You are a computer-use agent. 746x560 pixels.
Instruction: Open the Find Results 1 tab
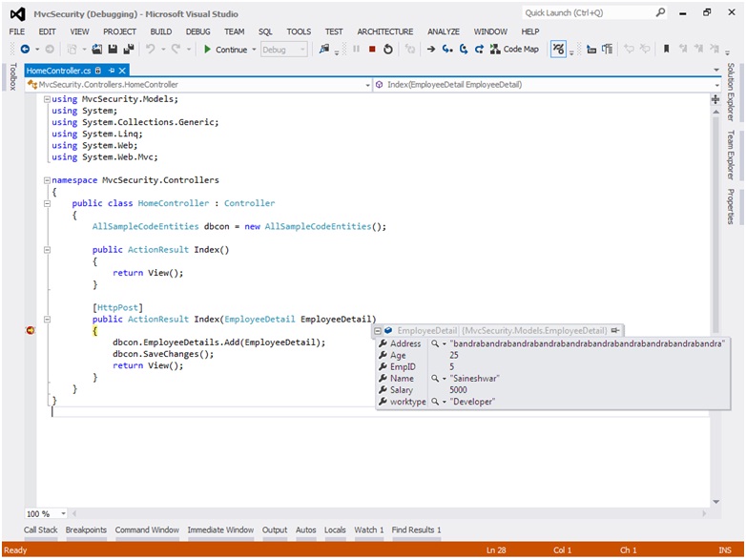[416, 530]
